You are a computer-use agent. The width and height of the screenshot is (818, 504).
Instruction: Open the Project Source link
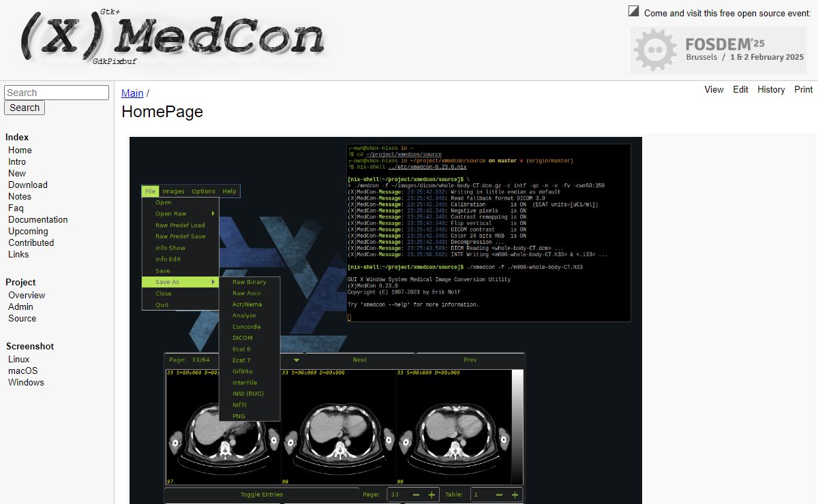pos(22,318)
